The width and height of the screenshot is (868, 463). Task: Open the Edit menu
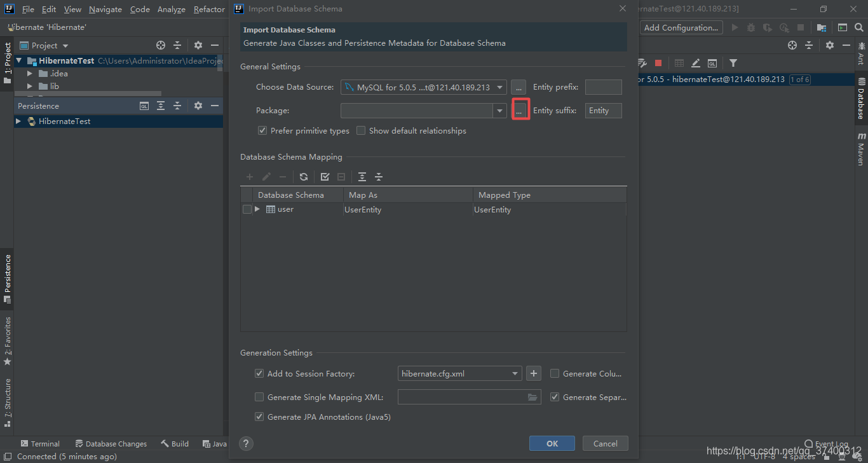(49, 9)
